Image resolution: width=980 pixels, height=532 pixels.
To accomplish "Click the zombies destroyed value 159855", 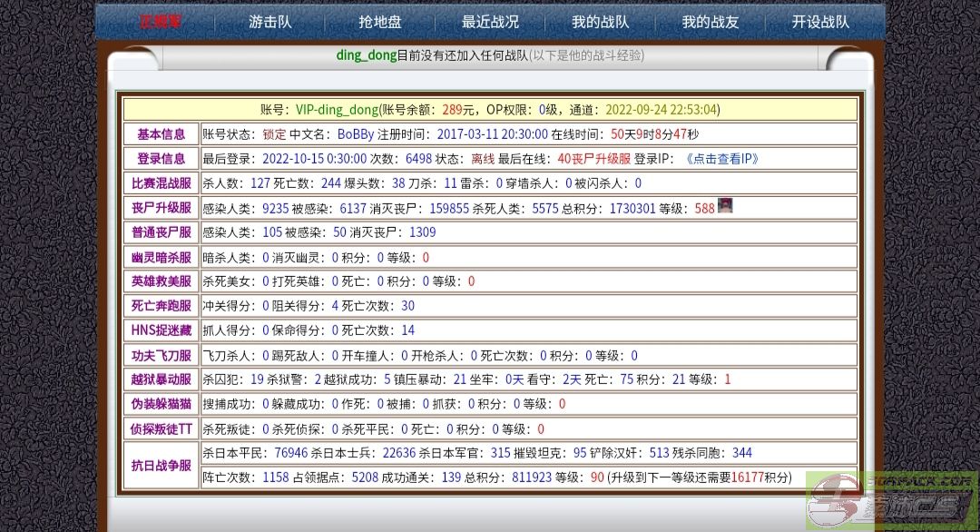I will 449,209.
